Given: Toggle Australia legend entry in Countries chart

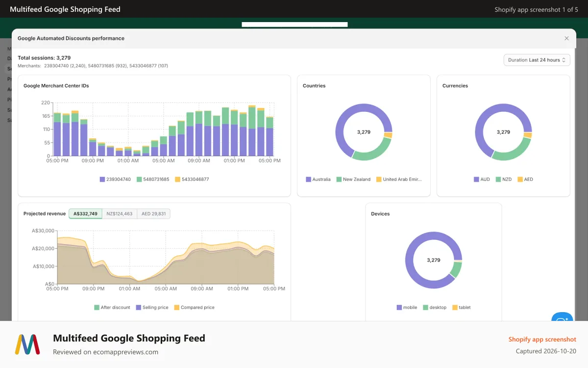Looking at the screenshot, I should click(x=318, y=180).
